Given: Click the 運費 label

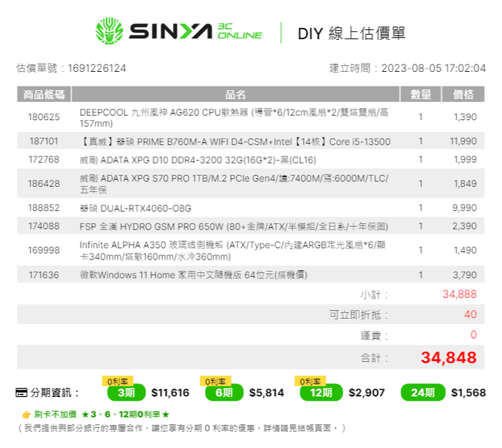Looking at the screenshot, I should (x=374, y=336).
